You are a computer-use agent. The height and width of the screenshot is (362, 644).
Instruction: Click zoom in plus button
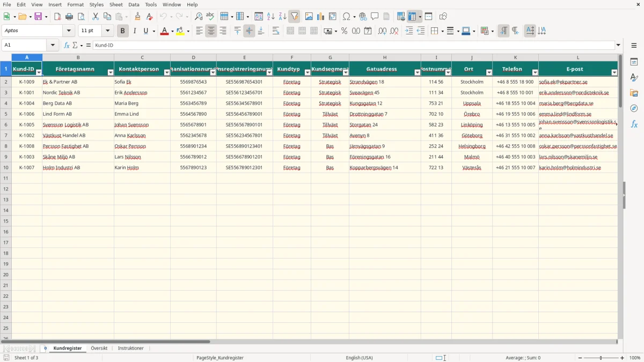click(x=623, y=358)
